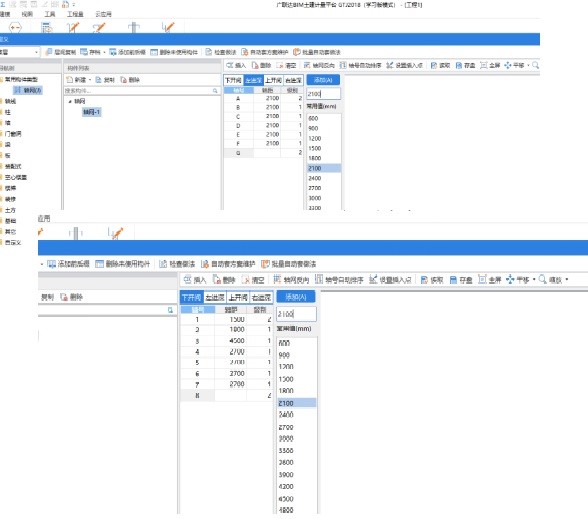Click the 4500 cell in row 3
The width and height of the screenshot is (588, 519).
tap(231, 341)
